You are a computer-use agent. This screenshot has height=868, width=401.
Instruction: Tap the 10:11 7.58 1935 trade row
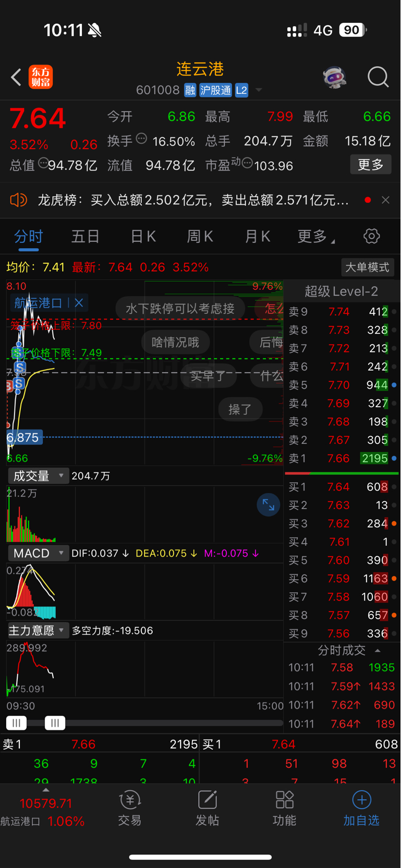342,668
